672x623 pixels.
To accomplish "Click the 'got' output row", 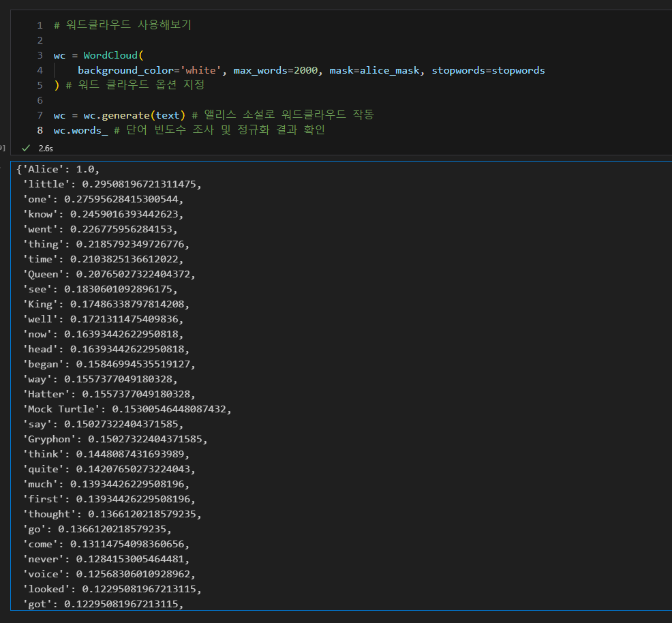I will click(x=103, y=604).
